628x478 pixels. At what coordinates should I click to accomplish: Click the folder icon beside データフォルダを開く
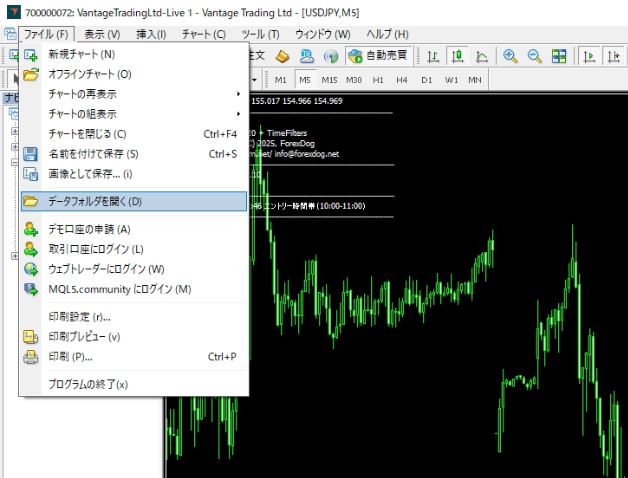[x=31, y=201]
